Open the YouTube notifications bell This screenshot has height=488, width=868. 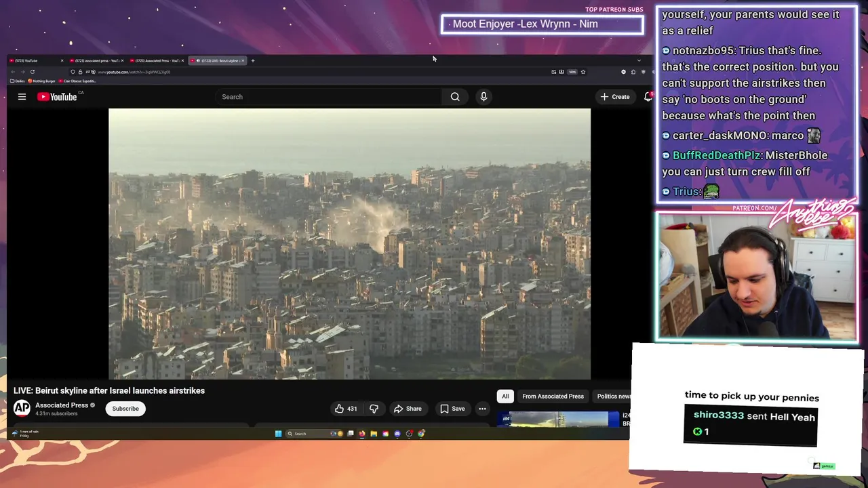648,97
